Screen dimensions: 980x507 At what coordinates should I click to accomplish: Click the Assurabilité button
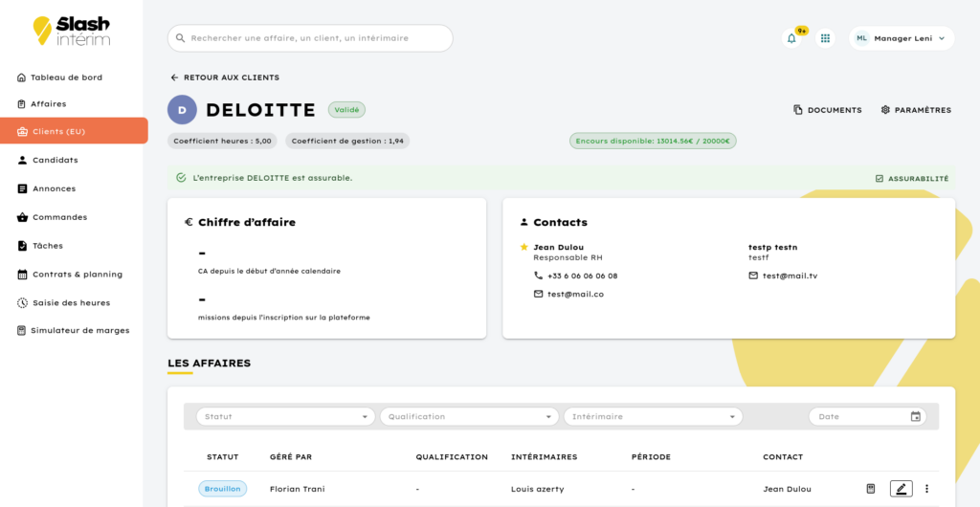(912, 179)
